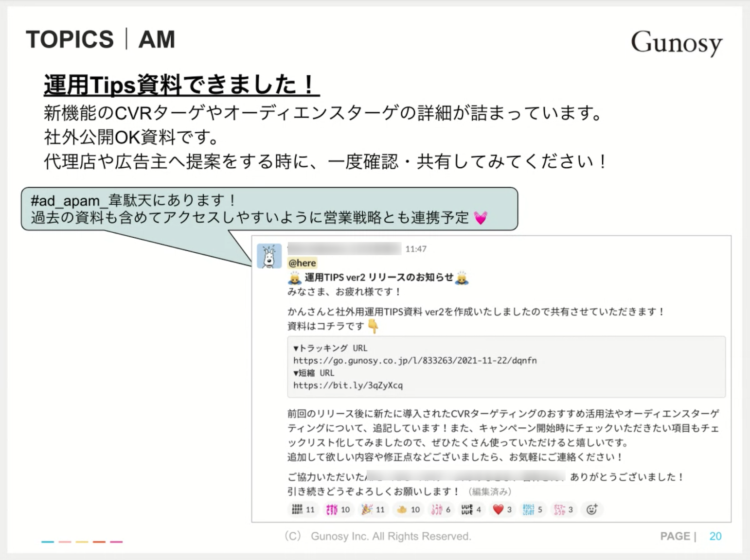Click the line starting 追加して欲しい内容や修正点

[455, 457]
